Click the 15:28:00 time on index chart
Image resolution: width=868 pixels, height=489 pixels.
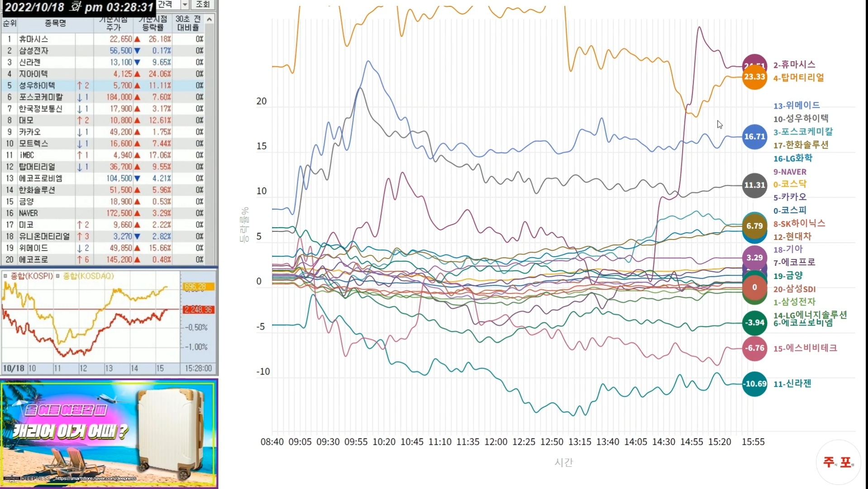(198, 369)
